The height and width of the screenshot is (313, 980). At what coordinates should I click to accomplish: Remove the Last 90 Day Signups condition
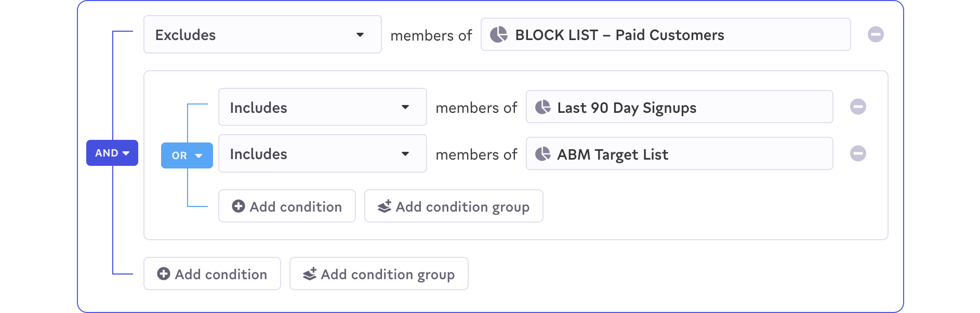[x=858, y=107]
